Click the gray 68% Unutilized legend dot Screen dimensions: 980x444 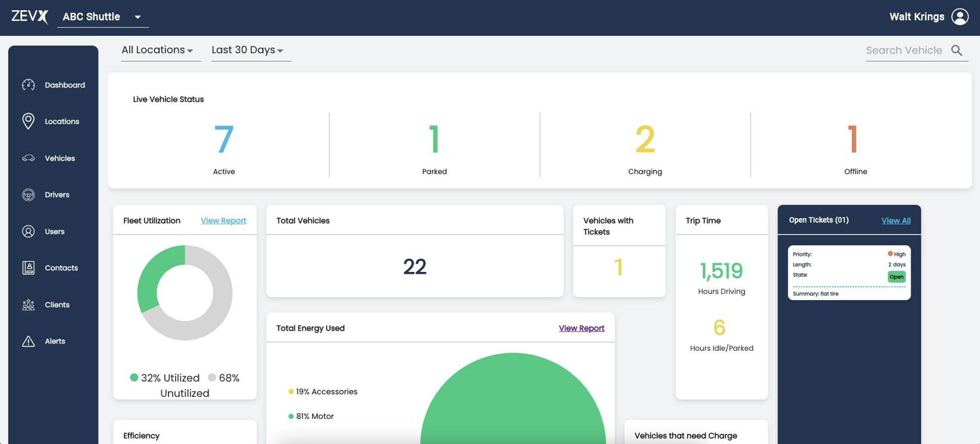point(212,378)
